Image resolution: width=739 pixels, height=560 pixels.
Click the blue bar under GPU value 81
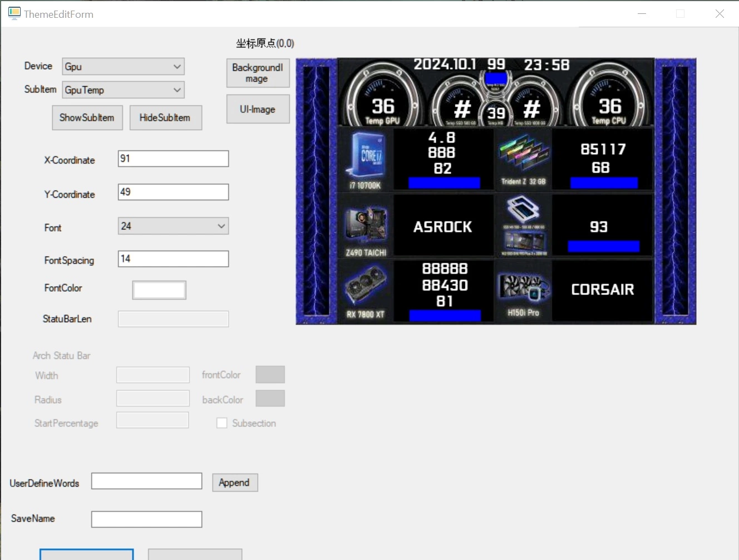point(445,316)
